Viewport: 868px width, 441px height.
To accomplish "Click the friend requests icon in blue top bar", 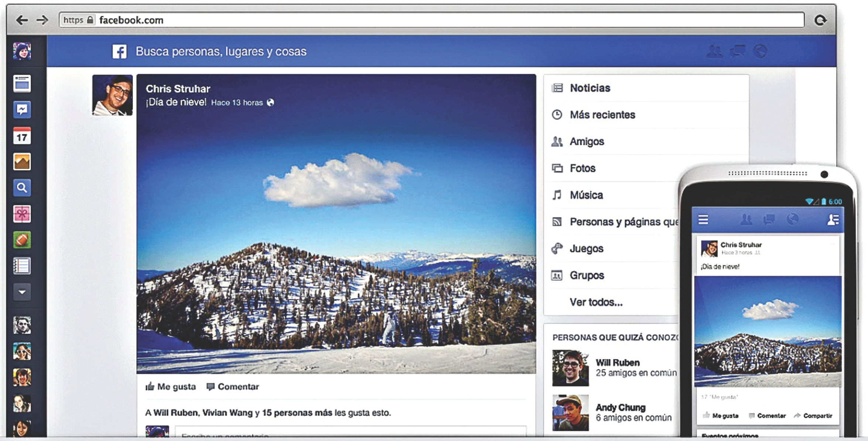I will [715, 52].
